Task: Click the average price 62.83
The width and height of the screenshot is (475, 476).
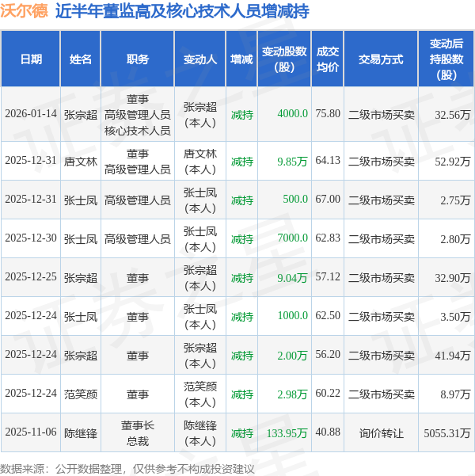Action: point(328,238)
